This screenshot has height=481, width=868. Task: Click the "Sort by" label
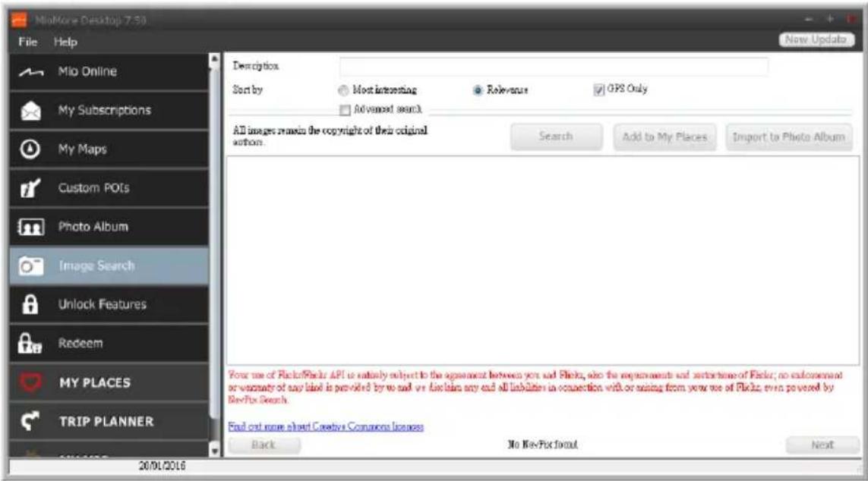[x=248, y=90]
